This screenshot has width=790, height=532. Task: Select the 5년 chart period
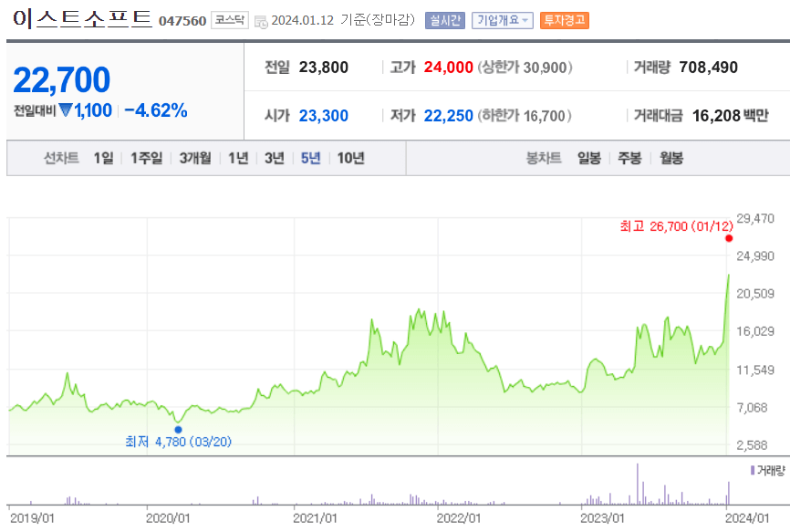311,158
